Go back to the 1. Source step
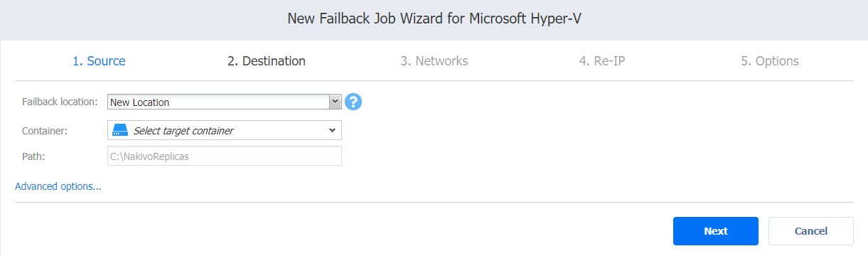The width and height of the screenshot is (868, 256). pos(99,61)
